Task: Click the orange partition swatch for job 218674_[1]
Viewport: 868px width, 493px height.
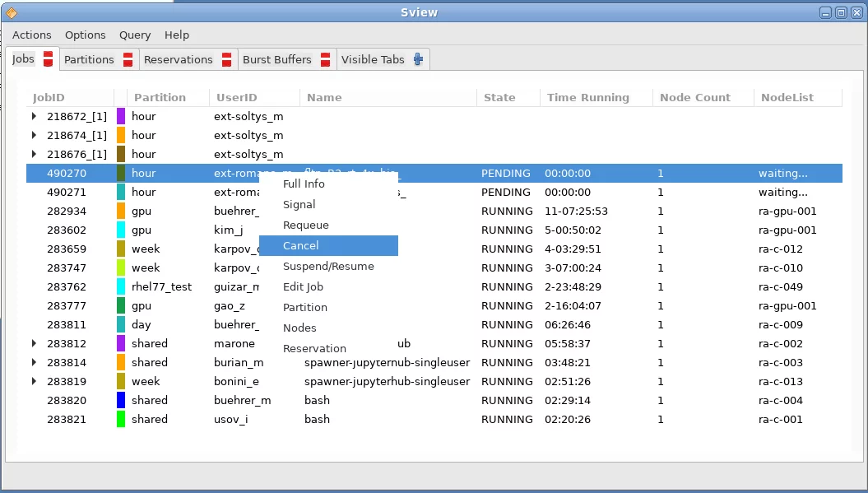Action: click(118, 135)
